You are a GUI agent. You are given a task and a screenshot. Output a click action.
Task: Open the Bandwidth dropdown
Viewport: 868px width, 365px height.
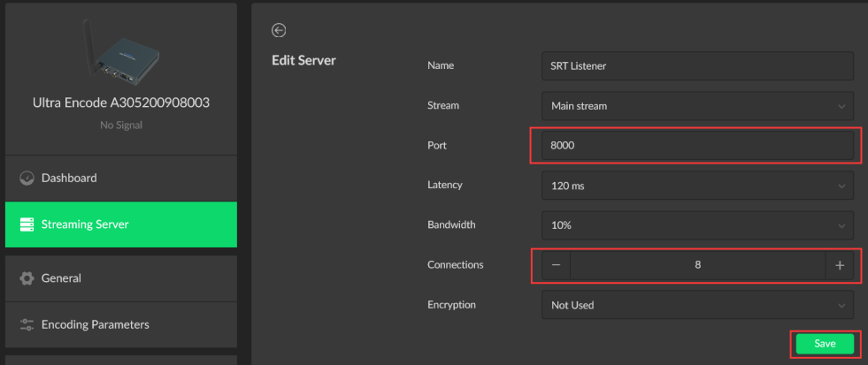[696, 225]
